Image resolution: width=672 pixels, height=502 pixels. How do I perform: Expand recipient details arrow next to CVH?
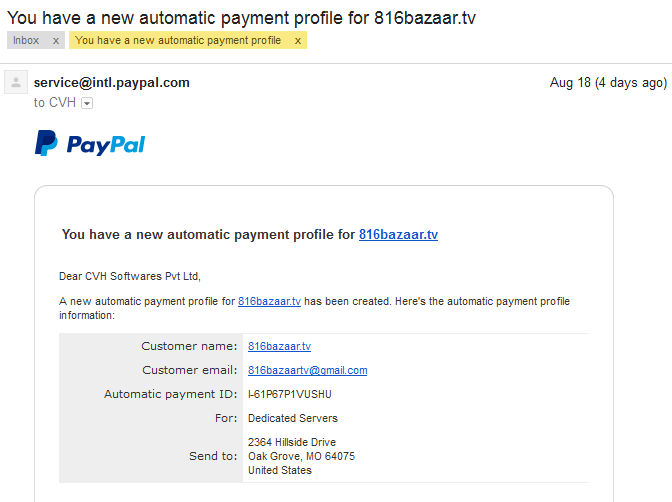pos(87,103)
